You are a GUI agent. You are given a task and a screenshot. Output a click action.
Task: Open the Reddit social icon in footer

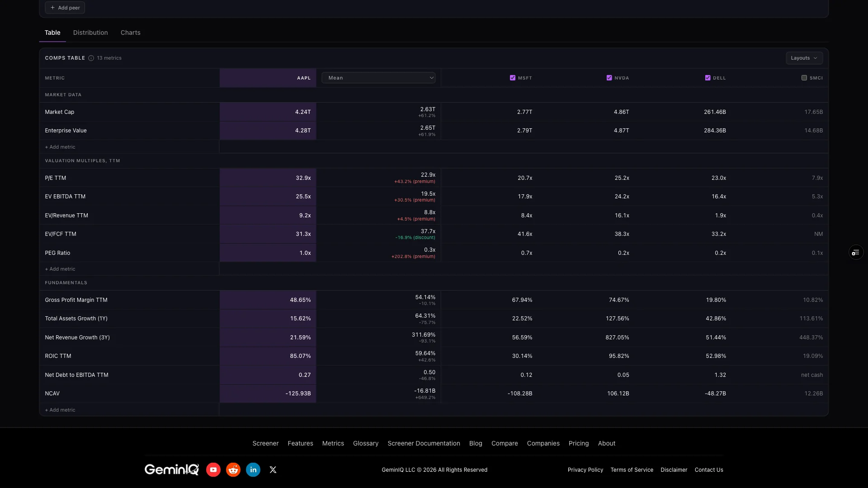(233, 470)
